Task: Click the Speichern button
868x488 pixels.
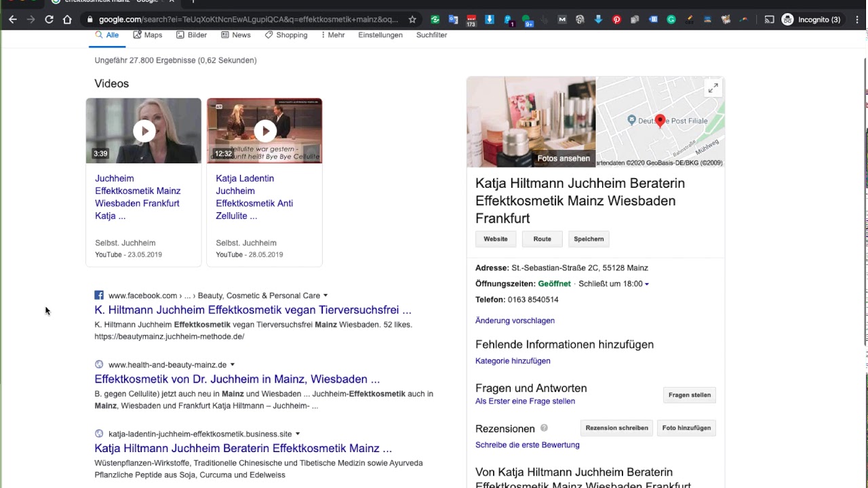Action: click(589, 239)
